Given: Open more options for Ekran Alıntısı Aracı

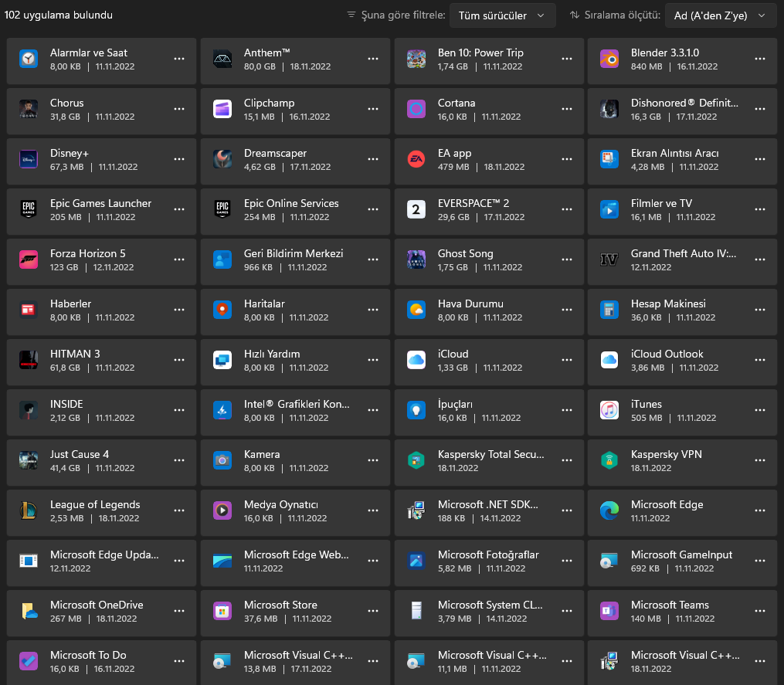Looking at the screenshot, I should (760, 160).
